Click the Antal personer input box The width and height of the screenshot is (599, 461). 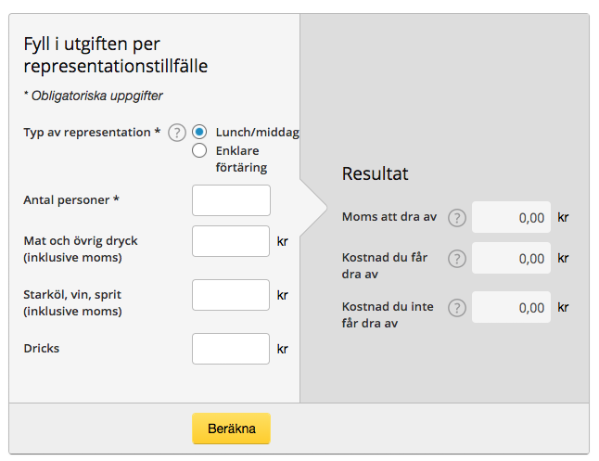[x=231, y=201]
